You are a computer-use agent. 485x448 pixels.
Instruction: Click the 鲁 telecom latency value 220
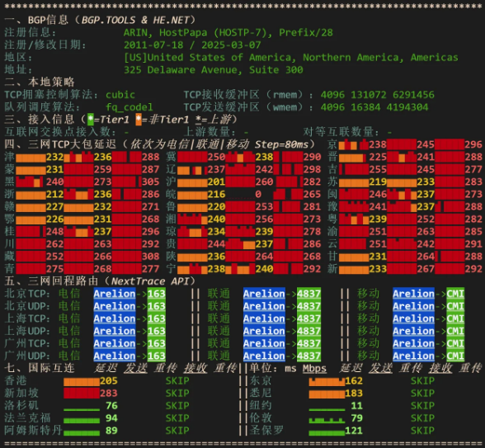click(216, 206)
